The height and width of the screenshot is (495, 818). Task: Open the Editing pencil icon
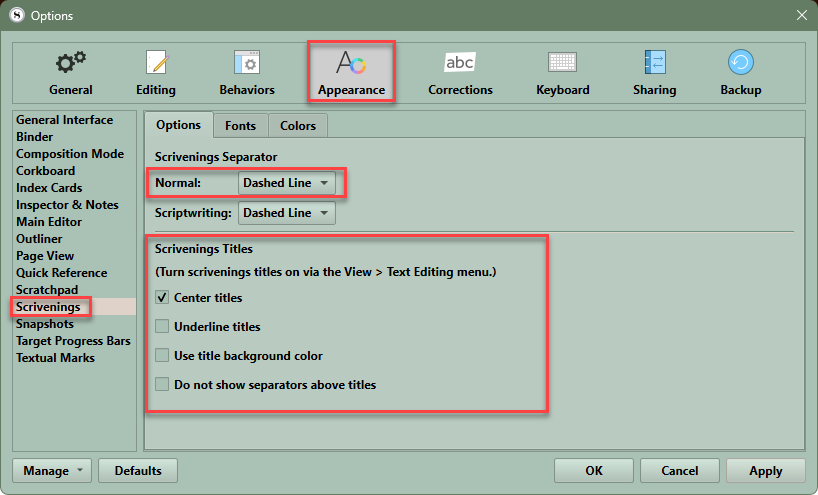[x=156, y=63]
